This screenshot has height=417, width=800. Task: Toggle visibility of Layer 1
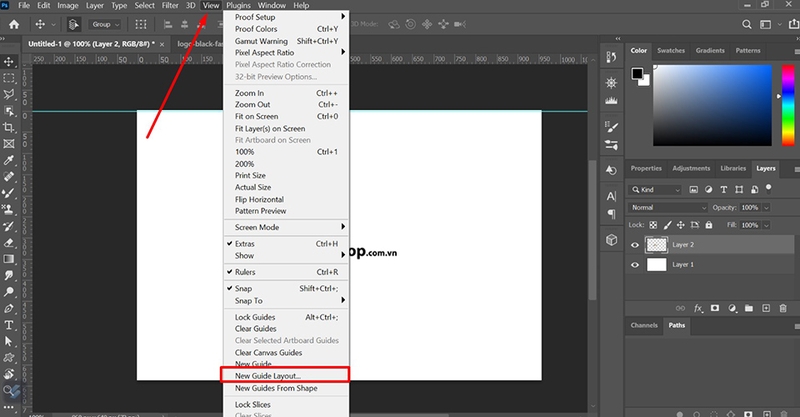coord(635,265)
